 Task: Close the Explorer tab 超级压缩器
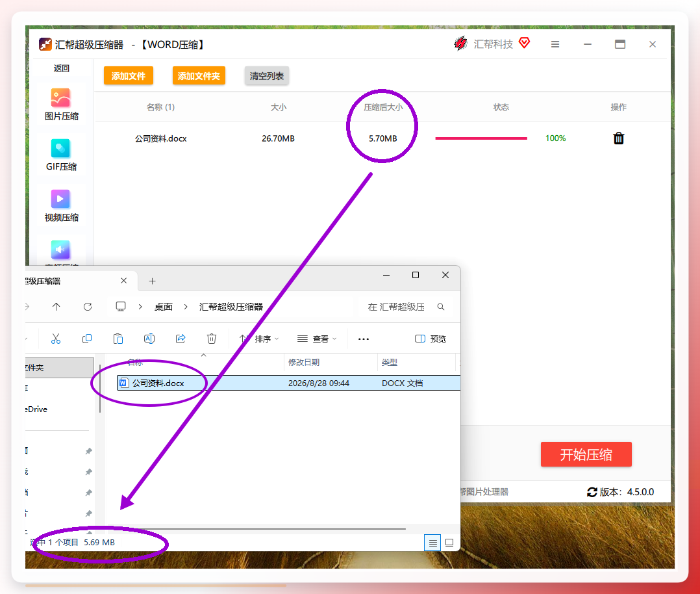click(123, 281)
